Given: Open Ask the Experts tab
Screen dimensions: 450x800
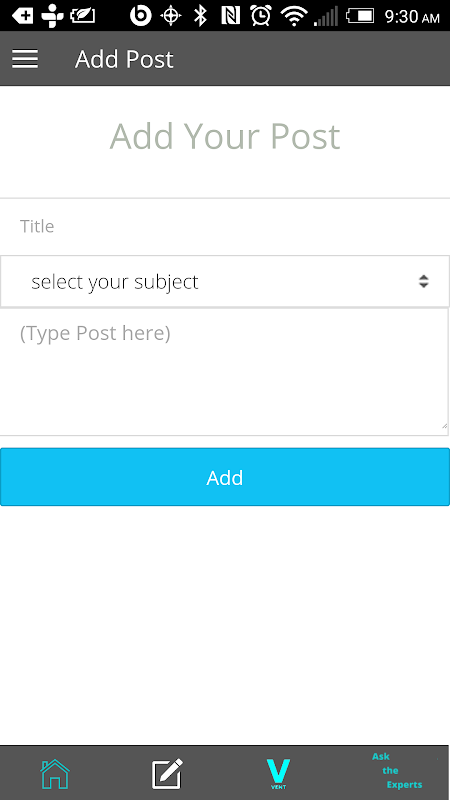Looking at the screenshot, I should [397, 770].
